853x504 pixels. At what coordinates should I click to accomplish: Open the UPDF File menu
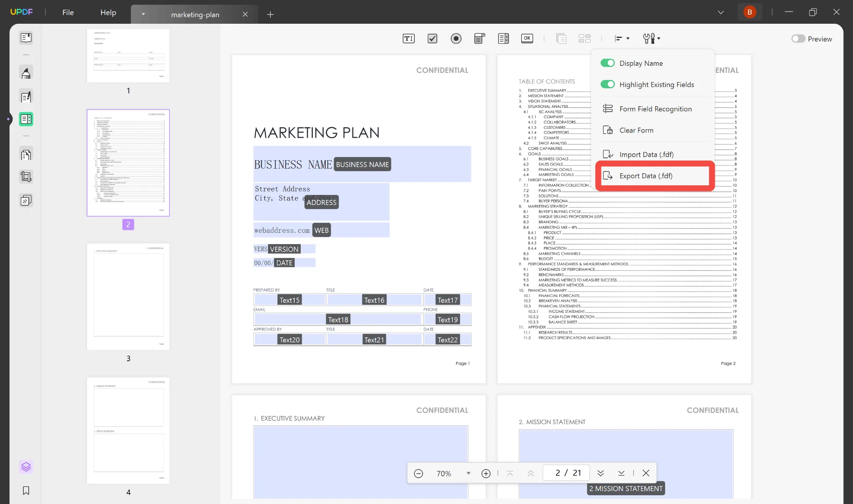[x=68, y=12]
